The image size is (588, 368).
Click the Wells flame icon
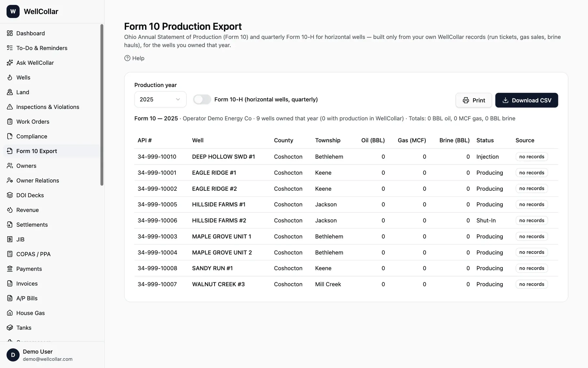point(10,78)
